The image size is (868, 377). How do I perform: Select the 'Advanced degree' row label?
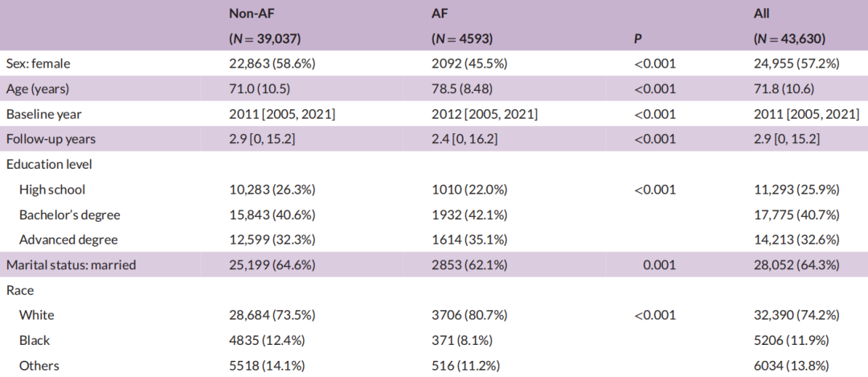(x=68, y=240)
